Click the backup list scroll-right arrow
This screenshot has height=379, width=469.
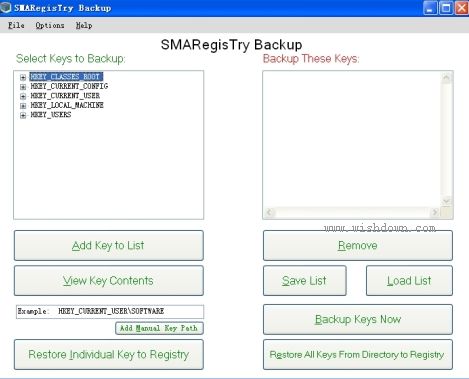click(435, 212)
